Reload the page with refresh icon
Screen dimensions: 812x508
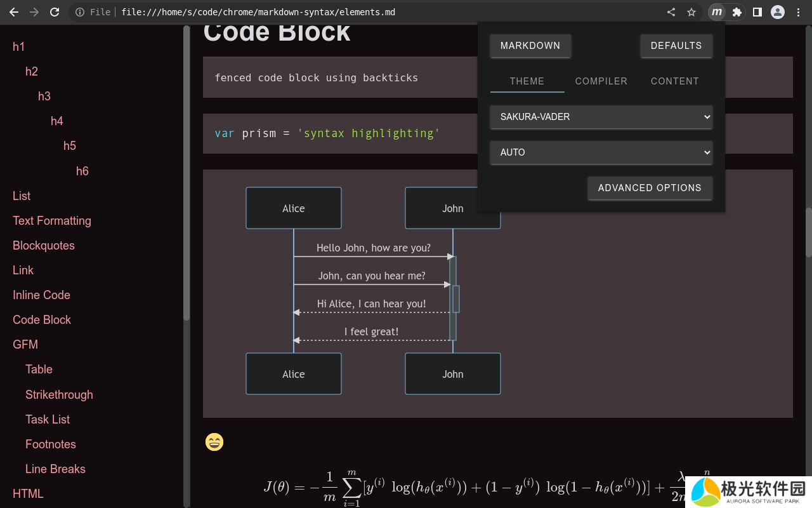point(55,12)
